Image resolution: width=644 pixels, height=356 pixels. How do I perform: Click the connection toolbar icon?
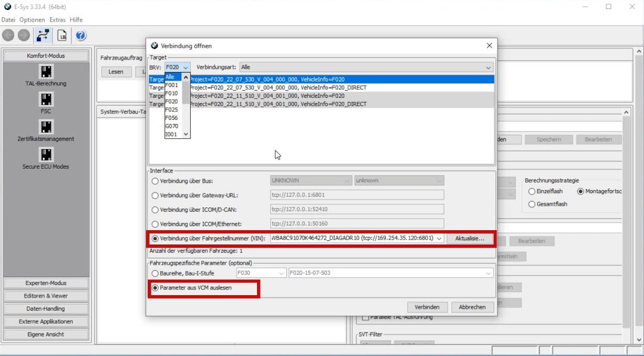coord(42,35)
